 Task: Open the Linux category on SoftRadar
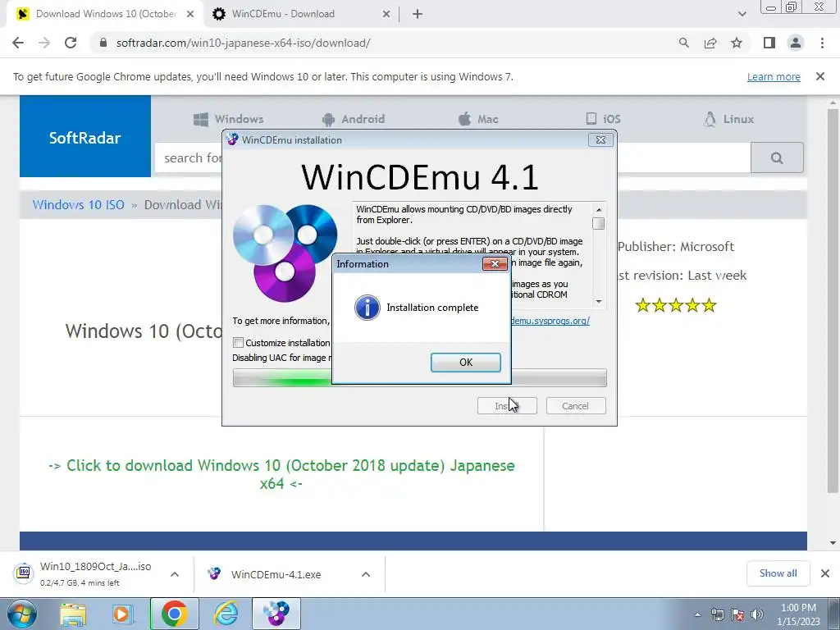[728, 119]
